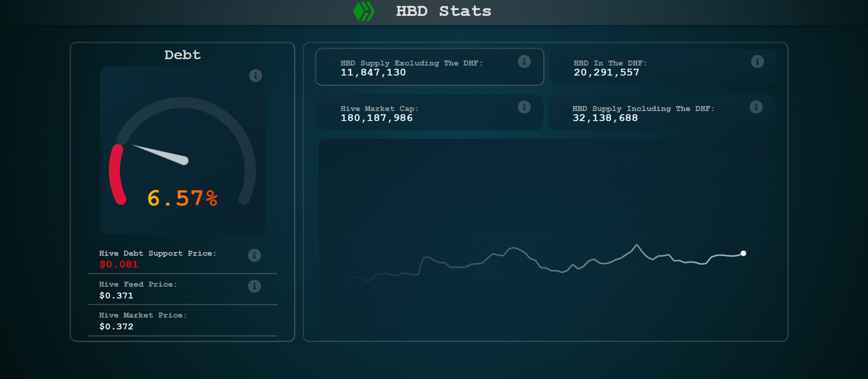Click the $0.081 support price value
The width and height of the screenshot is (868, 379).
coord(119,264)
